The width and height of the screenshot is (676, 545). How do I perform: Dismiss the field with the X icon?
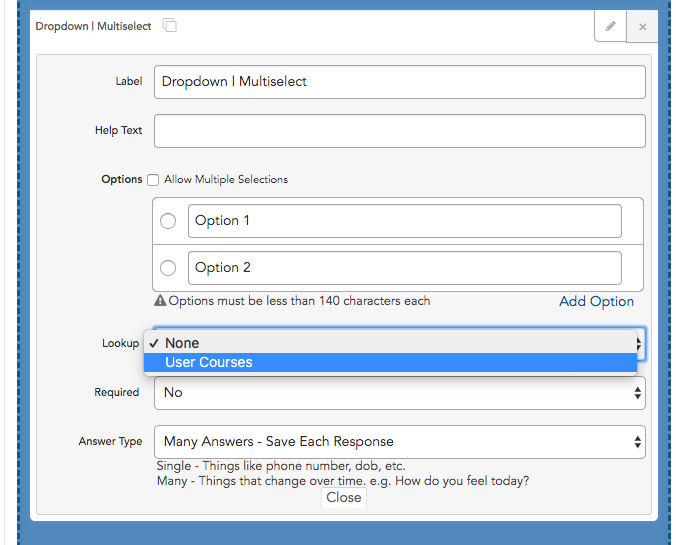coord(642,27)
